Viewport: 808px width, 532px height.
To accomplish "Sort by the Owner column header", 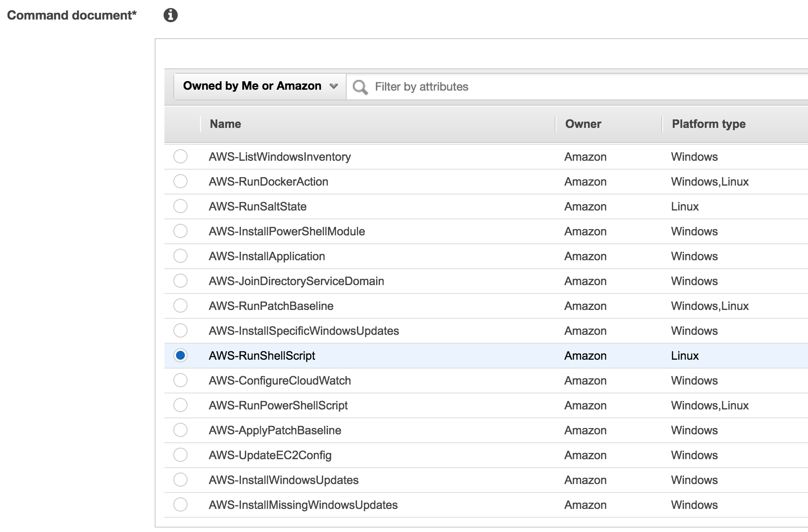I will 583,124.
